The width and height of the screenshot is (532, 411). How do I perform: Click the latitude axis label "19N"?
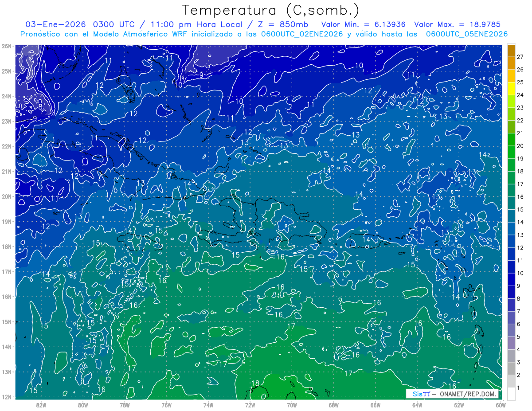[x=7, y=221]
